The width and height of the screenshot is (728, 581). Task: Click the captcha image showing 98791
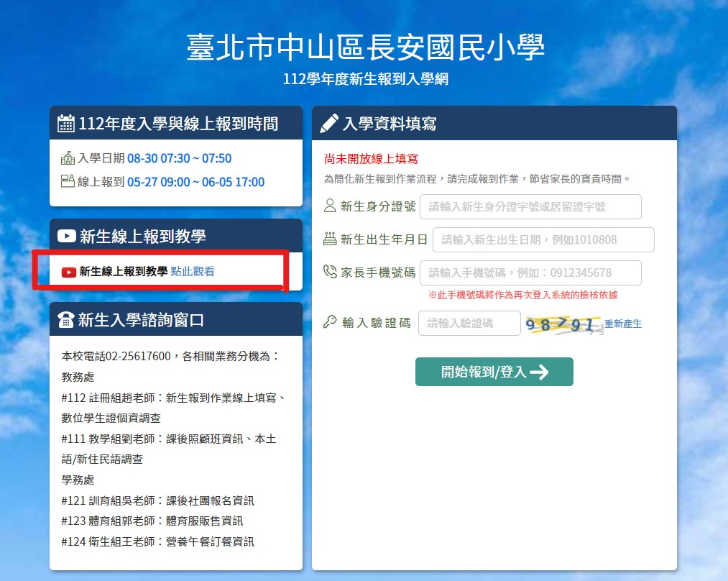pyautogui.click(x=563, y=324)
